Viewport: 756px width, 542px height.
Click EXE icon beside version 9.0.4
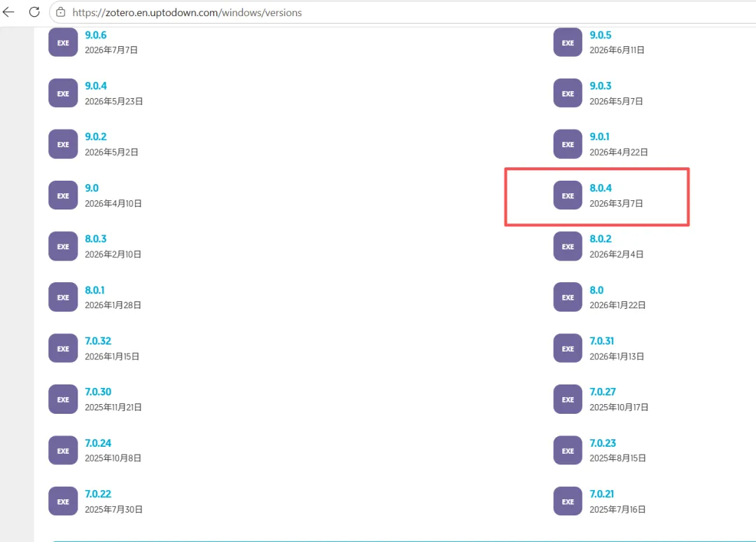(63, 93)
